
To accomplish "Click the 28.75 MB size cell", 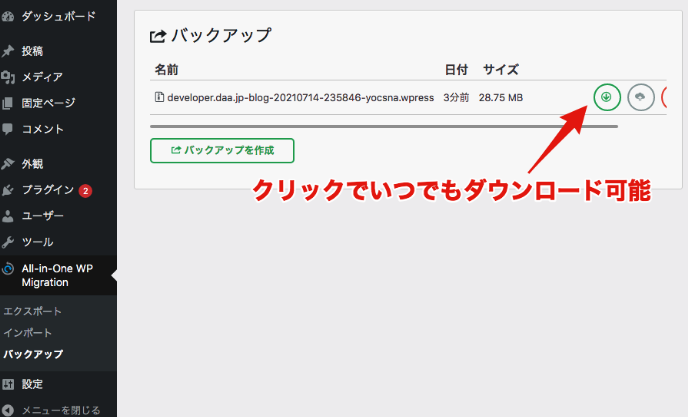I will click(501, 97).
